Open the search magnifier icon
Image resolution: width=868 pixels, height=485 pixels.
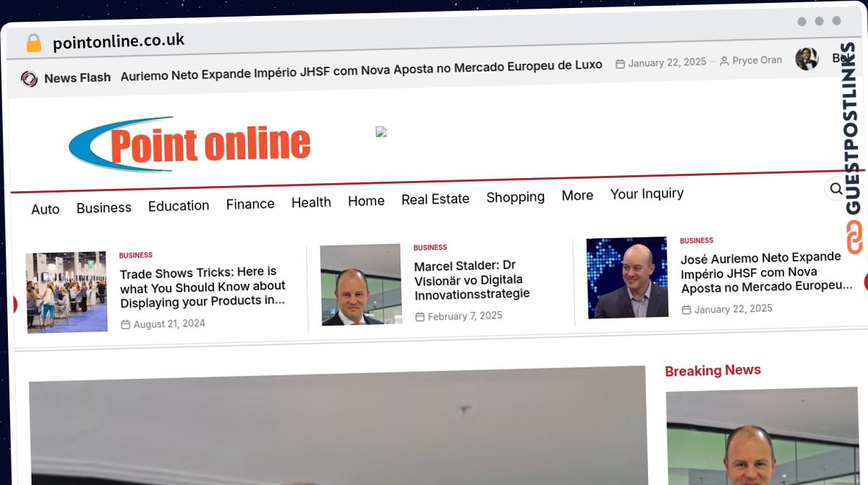point(836,189)
